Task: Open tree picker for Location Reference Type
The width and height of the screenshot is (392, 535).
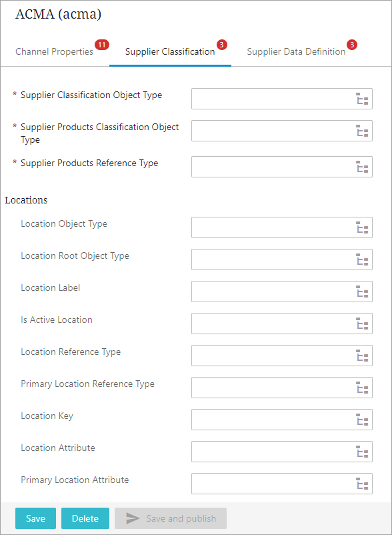Action: [362, 356]
